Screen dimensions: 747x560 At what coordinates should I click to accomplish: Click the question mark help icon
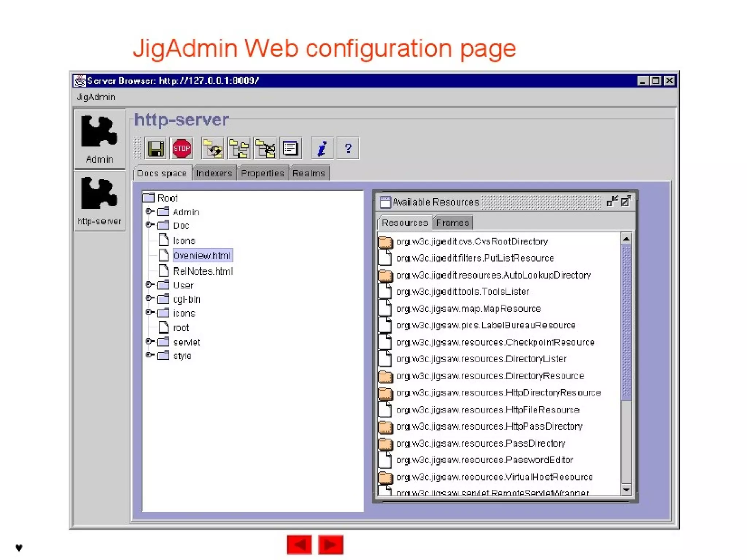click(348, 148)
